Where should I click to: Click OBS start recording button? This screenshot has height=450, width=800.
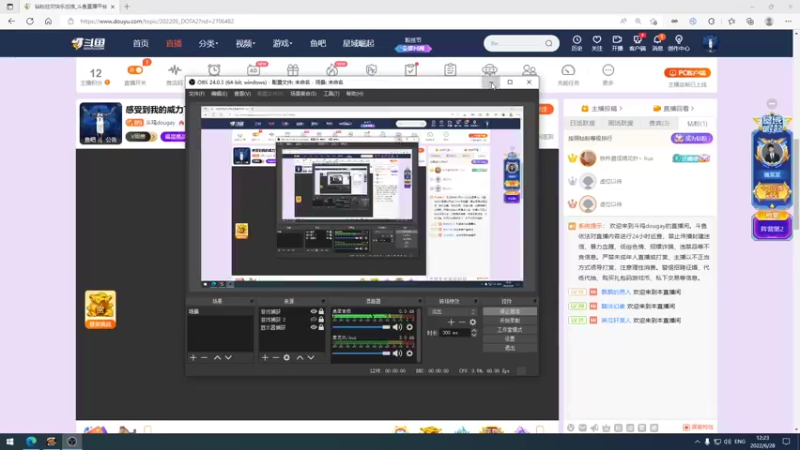510,320
